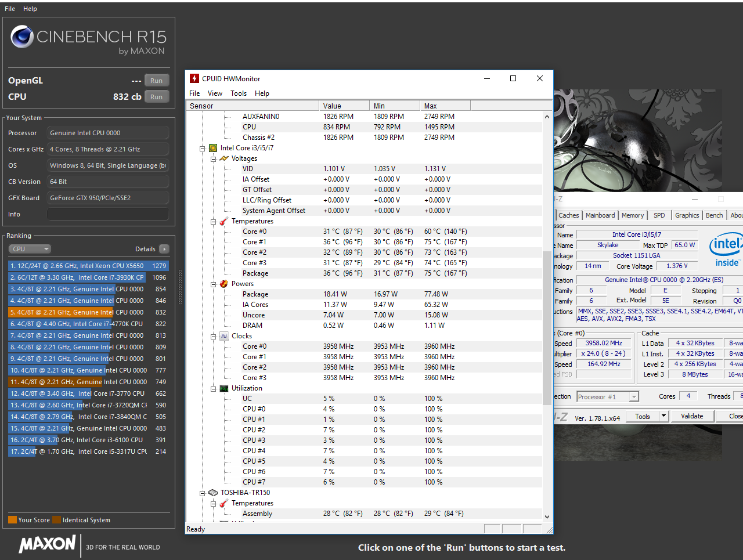743x560 pixels.
Task: Switch to the SPD tab in CPU-Z
Action: [x=659, y=215]
